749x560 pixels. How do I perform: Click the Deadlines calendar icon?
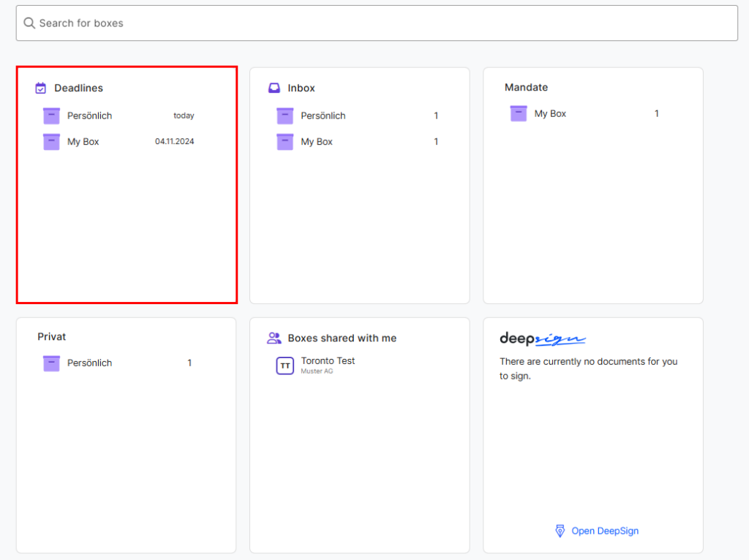point(40,87)
